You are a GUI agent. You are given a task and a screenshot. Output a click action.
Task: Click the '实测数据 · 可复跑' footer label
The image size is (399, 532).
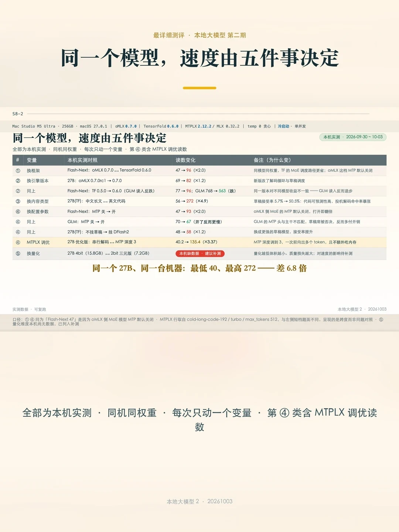click(29, 310)
